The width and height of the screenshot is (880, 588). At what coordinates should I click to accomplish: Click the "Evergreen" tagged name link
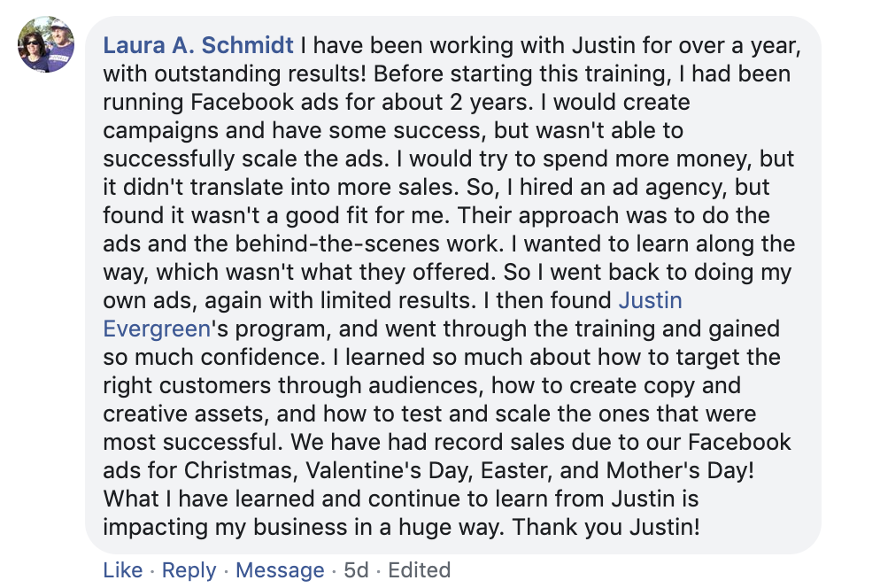coord(157,329)
